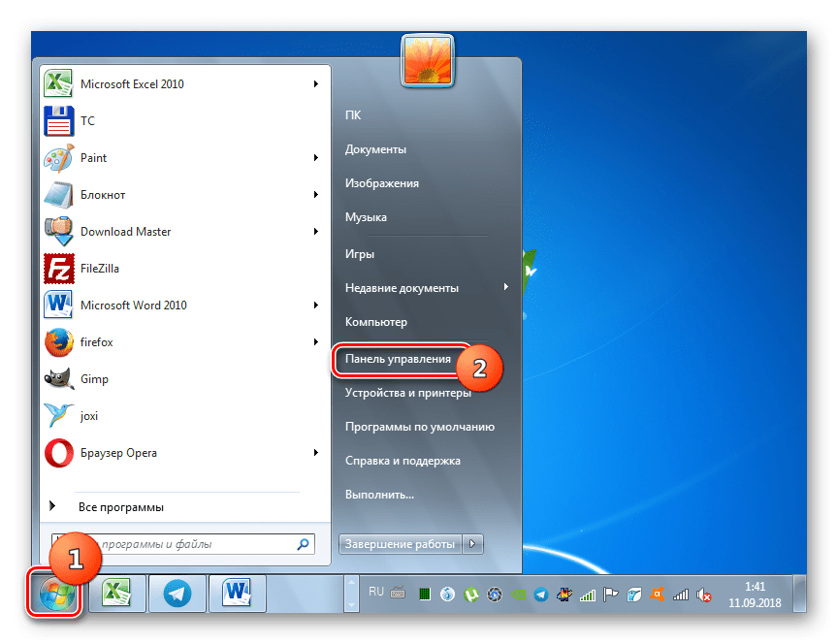
Task: Click the network signal tray icon
Action: 682,594
